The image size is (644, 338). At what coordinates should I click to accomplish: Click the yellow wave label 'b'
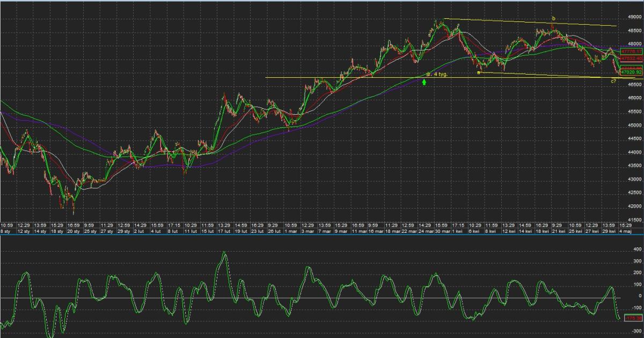click(x=553, y=19)
